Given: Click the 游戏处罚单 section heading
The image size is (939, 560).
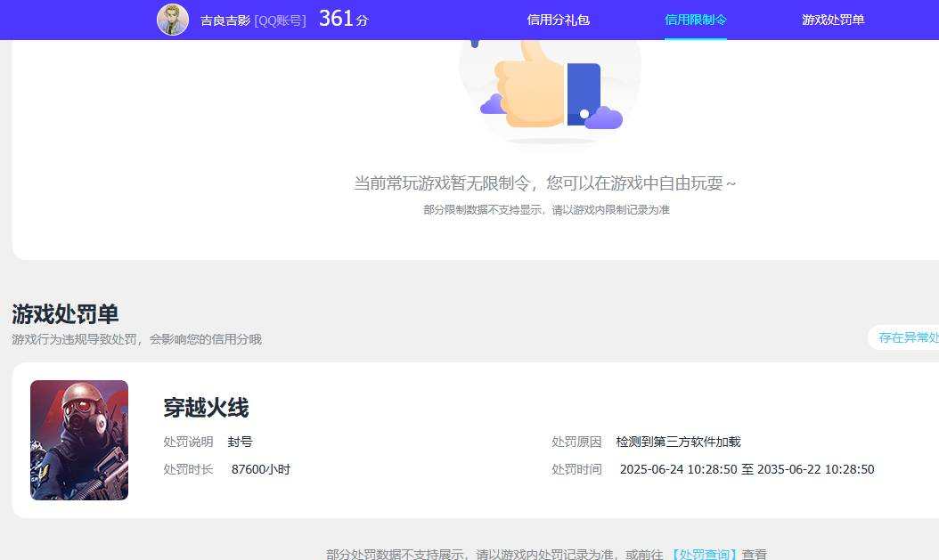Looking at the screenshot, I should (x=65, y=313).
